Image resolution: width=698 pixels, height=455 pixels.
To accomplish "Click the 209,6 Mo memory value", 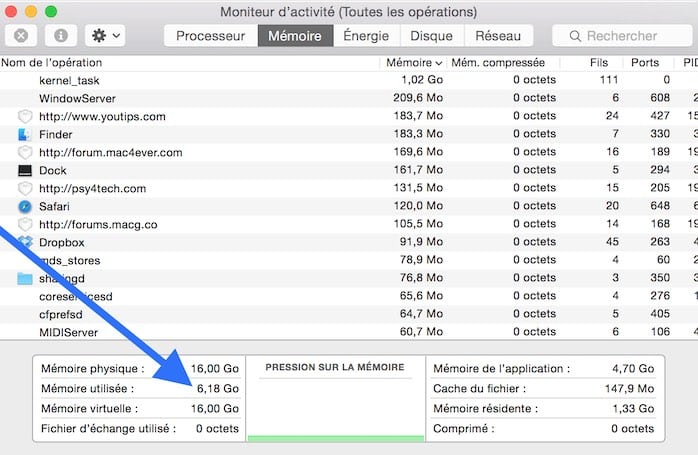I will (418, 98).
